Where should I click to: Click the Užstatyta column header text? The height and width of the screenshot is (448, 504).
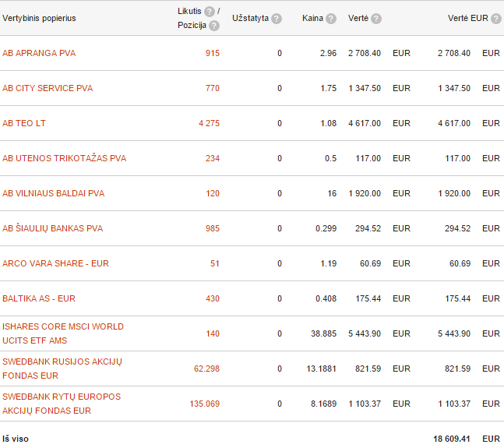tap(250, 19)
